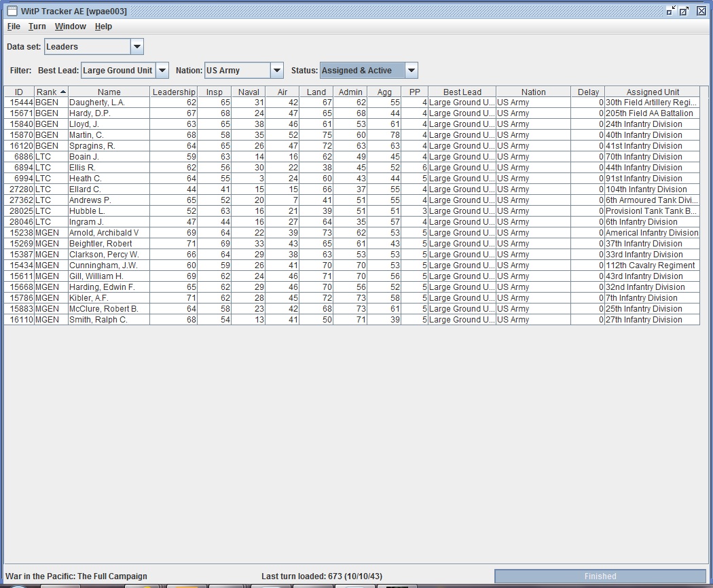Sort by the Best Lead column header
The image size is (713, 588).
pos(462,92)
